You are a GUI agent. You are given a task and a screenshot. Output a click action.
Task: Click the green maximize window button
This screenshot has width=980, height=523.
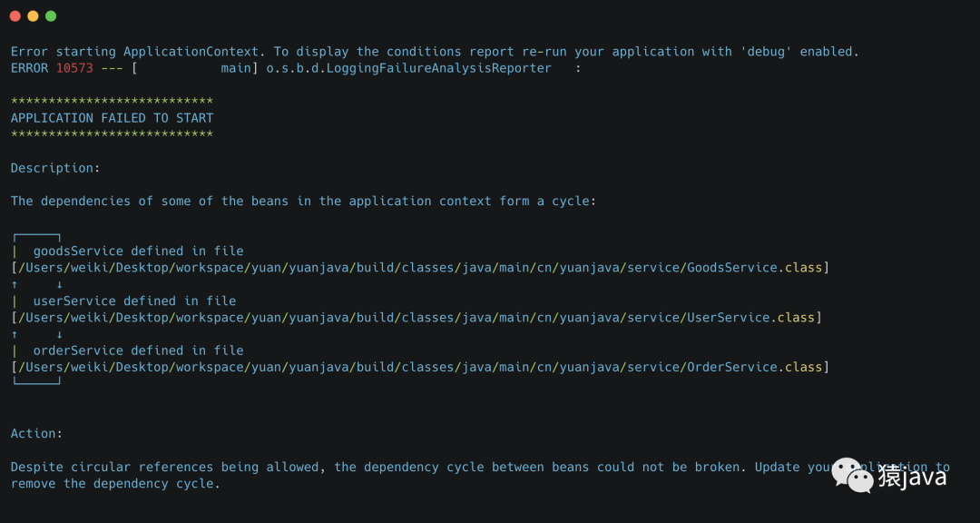click(51, 16)
